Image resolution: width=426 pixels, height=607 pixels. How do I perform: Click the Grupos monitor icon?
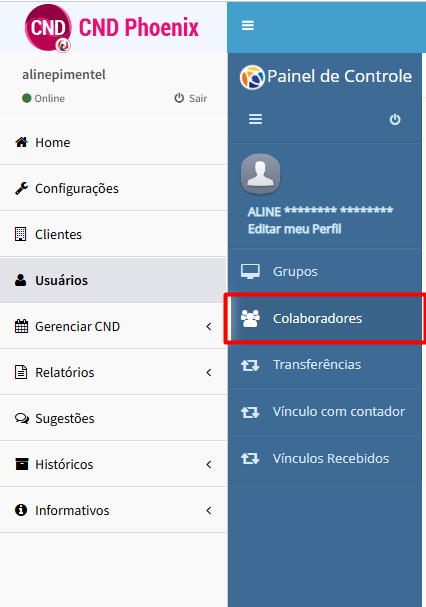[x=250, y=271]
